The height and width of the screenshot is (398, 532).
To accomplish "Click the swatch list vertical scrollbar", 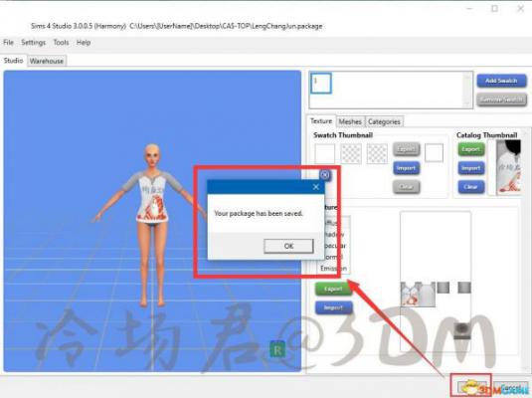I will 467,90.
